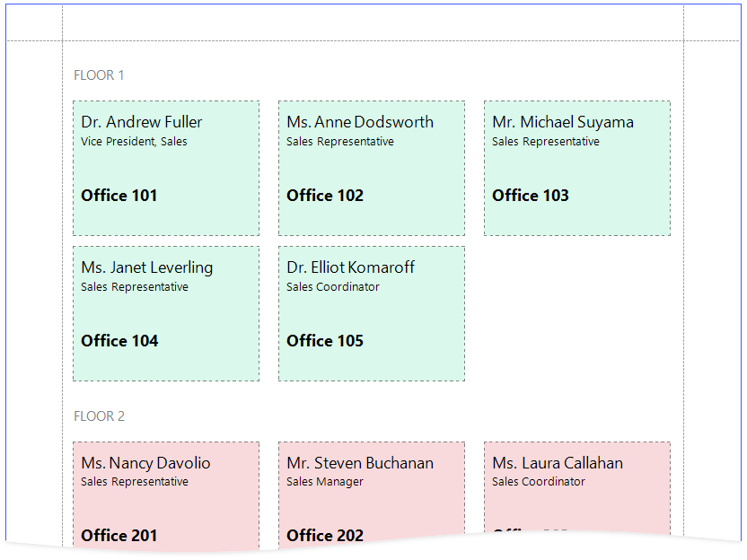Select the 'Vice President, Sales' title text

point(134,142)
